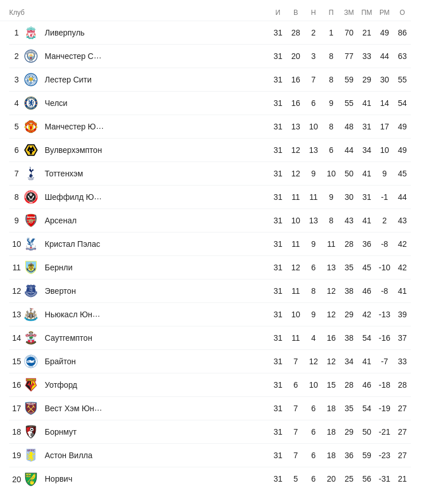Click the Liverpool club crest icon

31,33
